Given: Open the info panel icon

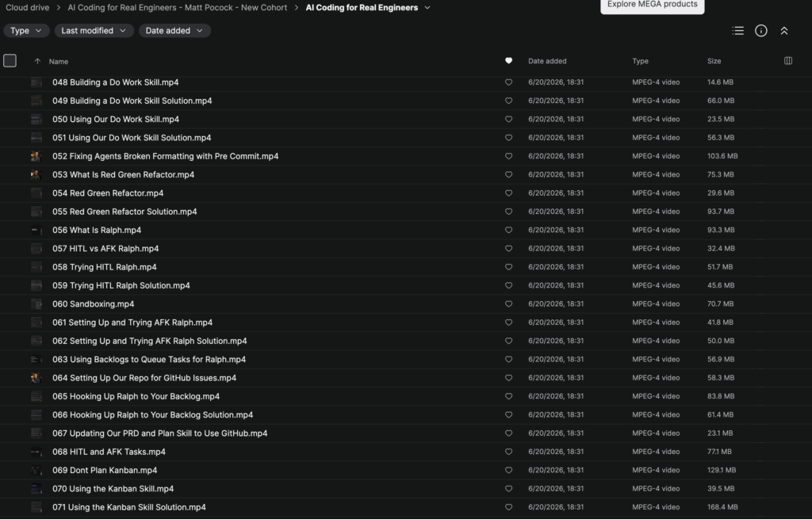Looking at the screenshot, I should pos(760,31).
